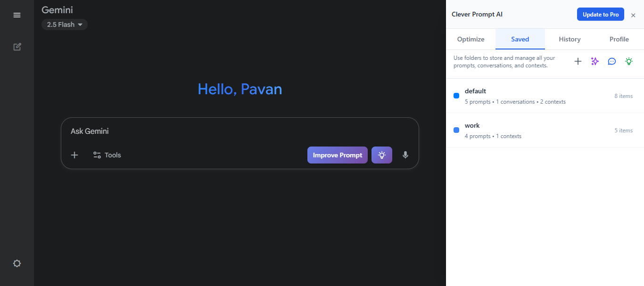Open the History tab

pyautogui.click(x=570, y=39)
